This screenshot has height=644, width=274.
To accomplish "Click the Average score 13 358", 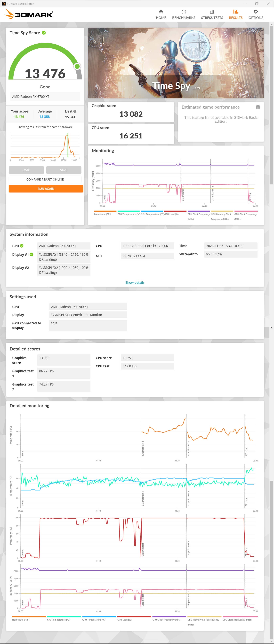I will point(45,117).
